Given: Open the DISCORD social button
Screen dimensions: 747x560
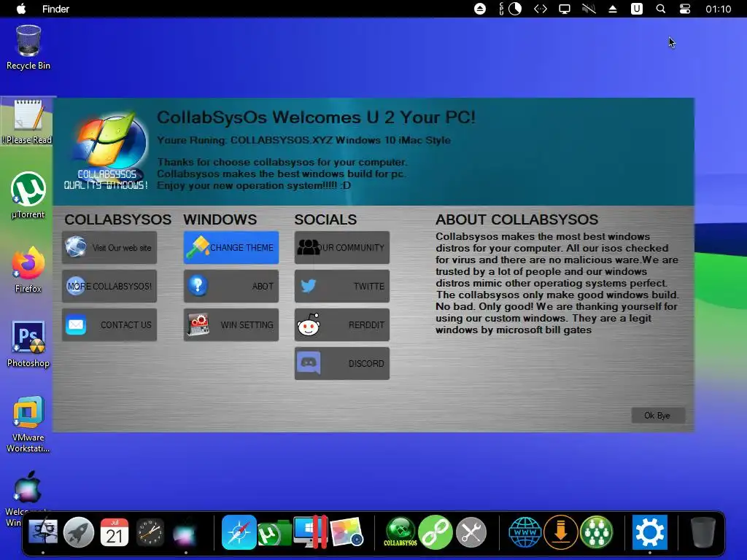Looking at the screenshot, I should point(342,363).
